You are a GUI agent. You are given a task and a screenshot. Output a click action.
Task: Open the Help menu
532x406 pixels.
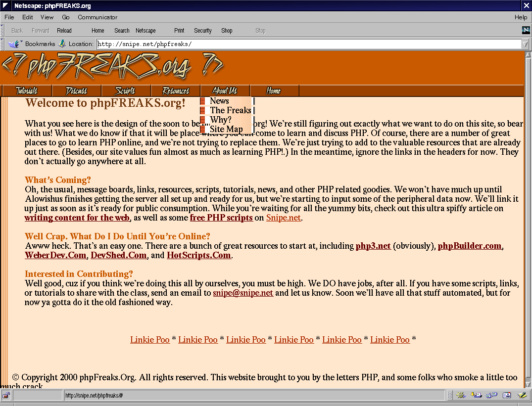(521, 17)
